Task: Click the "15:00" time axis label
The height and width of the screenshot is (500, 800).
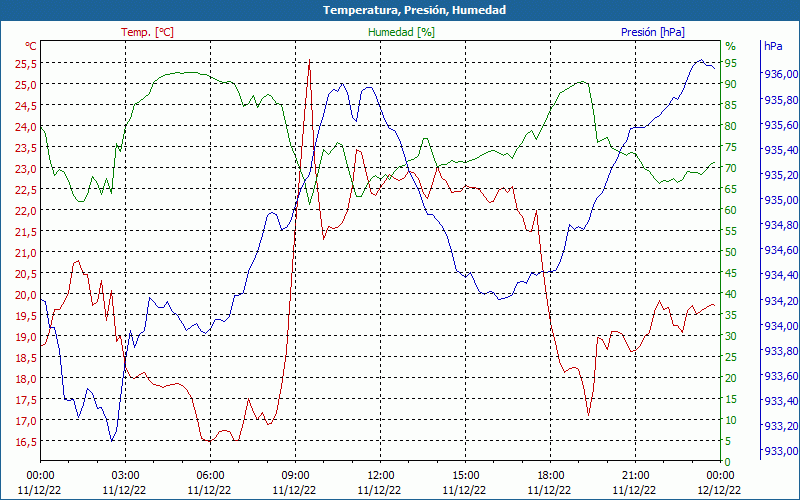Action: point(465,476)
